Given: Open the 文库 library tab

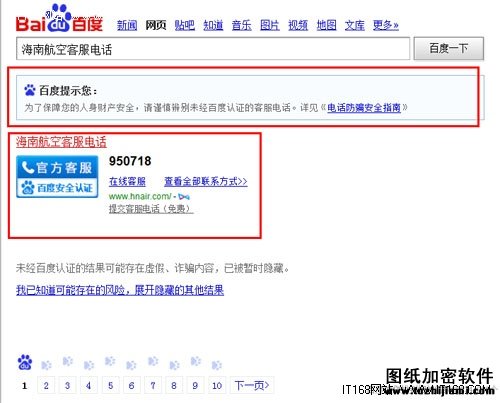Looking at the screenshot, I should [x=355, y=25].
